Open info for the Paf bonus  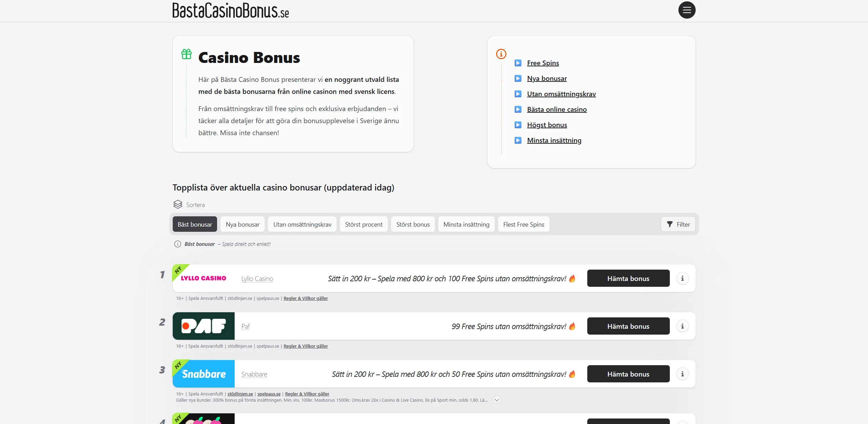pos(682,326)
